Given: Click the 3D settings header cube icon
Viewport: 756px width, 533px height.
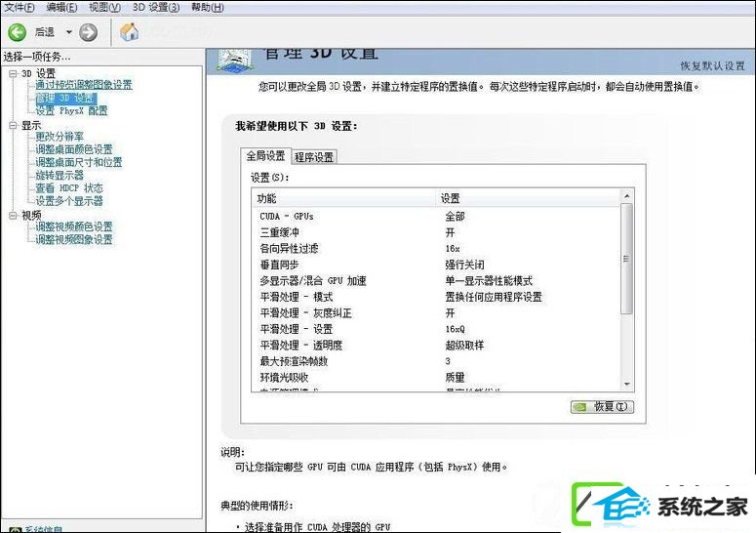Looking at the screenshot, I should click(234, 61).
